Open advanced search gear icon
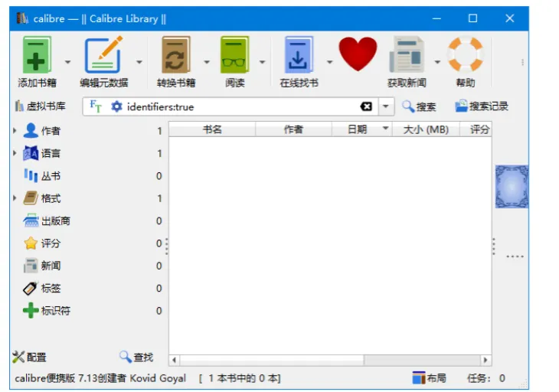This screenshot has height=392, width=559. pos(116,106)
